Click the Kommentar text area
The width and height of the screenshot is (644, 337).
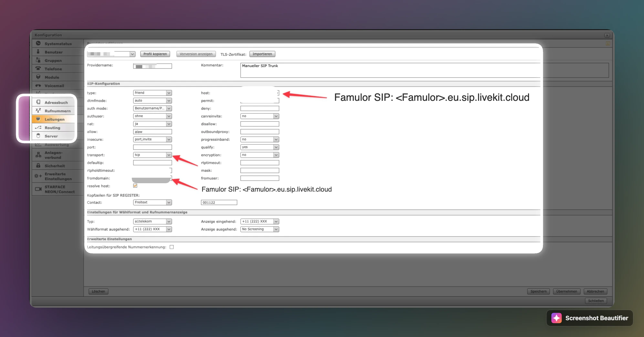point(424,70)
